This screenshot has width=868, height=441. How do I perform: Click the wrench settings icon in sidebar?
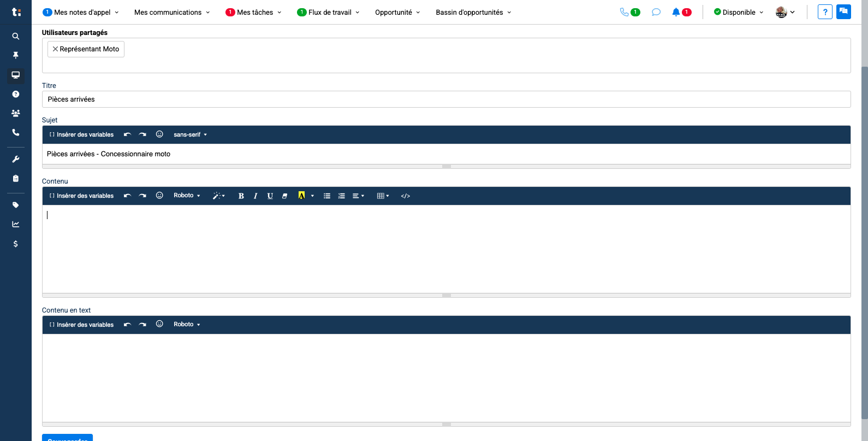(x=16, y=159)
